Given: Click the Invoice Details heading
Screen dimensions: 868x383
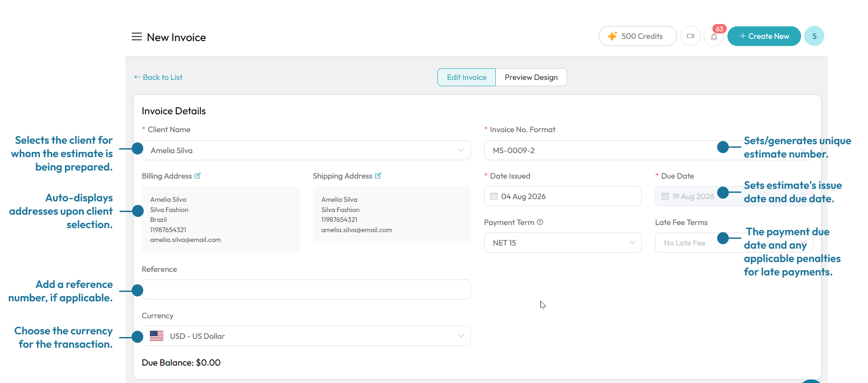Looking at the screenshot, I should click(174, 111).
